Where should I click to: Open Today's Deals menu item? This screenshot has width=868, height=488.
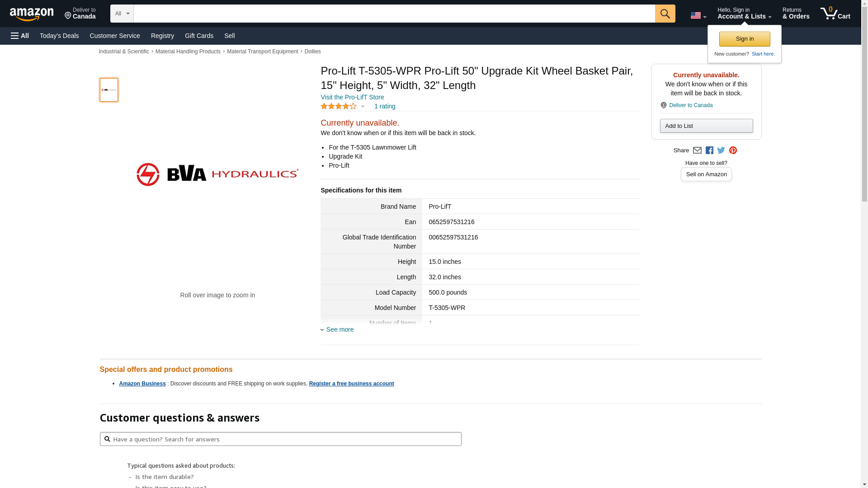point(59,36)
